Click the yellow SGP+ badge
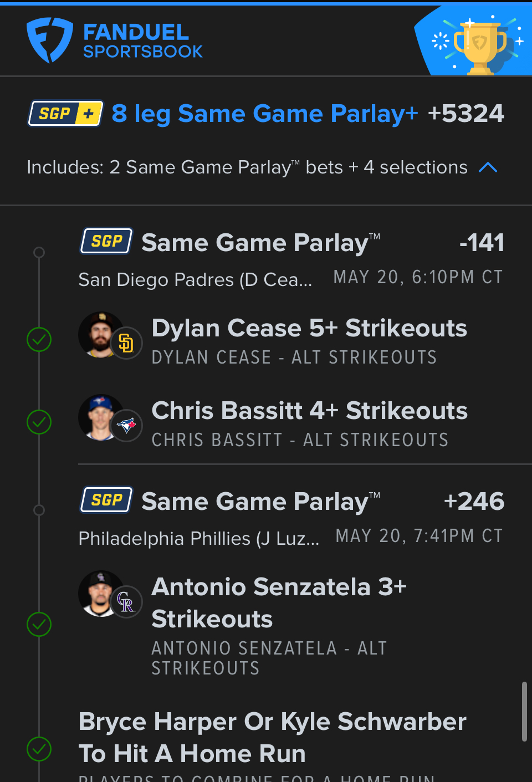The height and width of the screenshot is (782, 532). 65,114
